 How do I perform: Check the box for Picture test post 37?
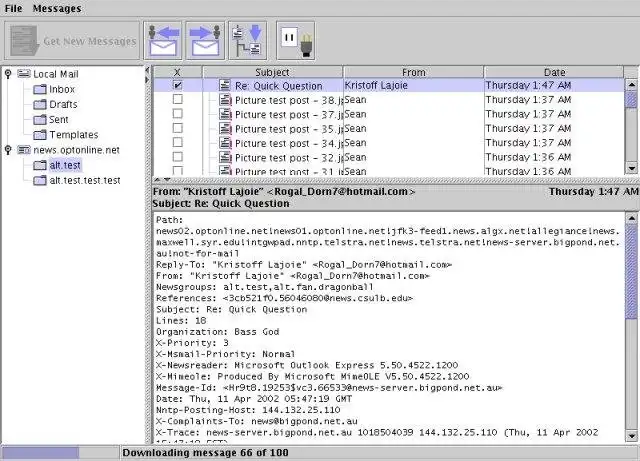coord(178,114)
